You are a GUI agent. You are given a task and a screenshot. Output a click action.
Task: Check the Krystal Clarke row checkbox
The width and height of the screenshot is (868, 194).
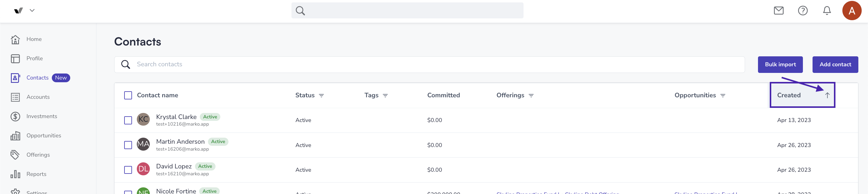point(128,120)
